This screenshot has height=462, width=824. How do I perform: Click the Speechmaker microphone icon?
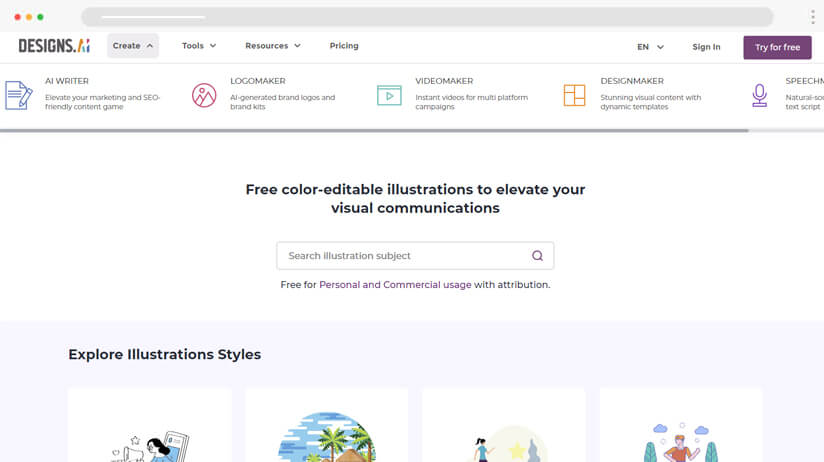760,95
